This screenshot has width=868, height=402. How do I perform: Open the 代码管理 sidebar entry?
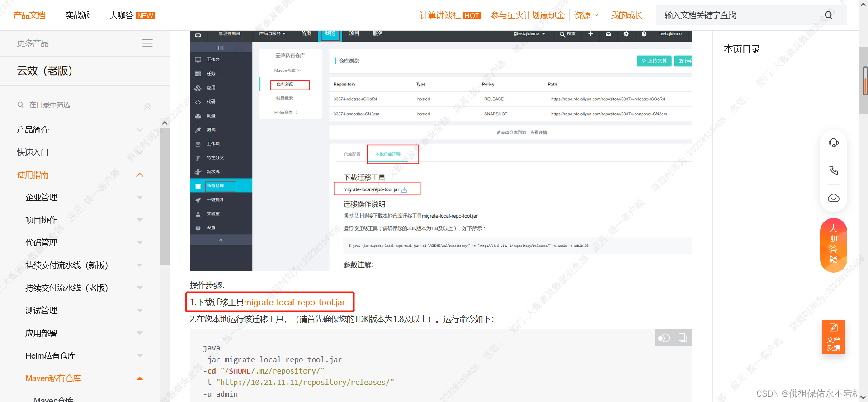pos(41,243)
